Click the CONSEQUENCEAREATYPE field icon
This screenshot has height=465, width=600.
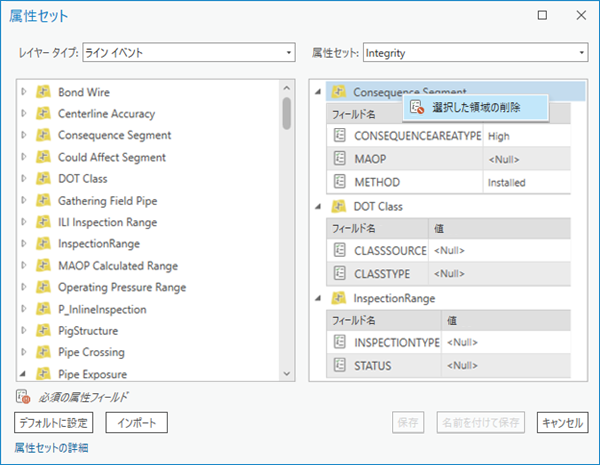(339, 135)
